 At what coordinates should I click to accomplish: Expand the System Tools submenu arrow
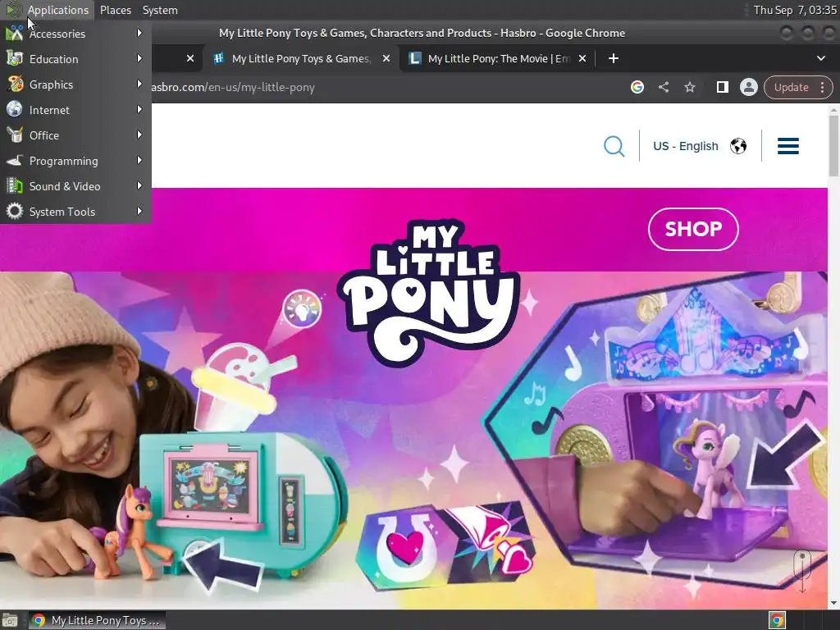[x=139, y=211]
